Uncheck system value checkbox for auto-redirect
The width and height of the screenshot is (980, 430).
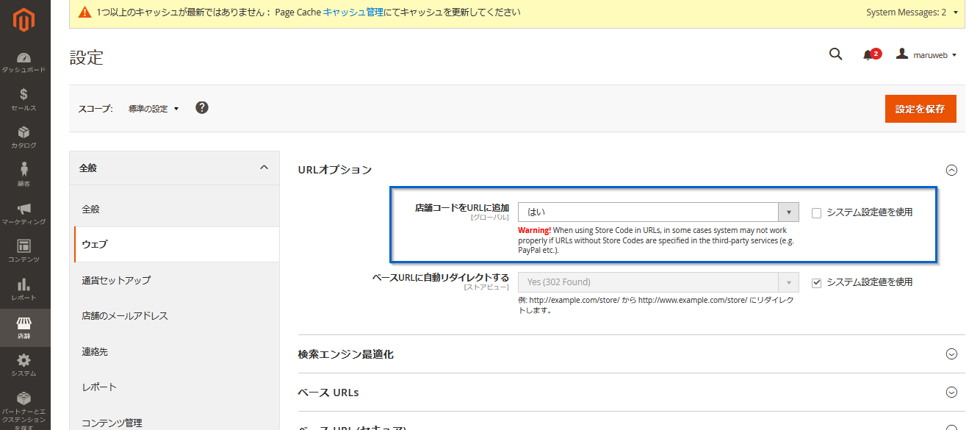(x=816, y=282)
